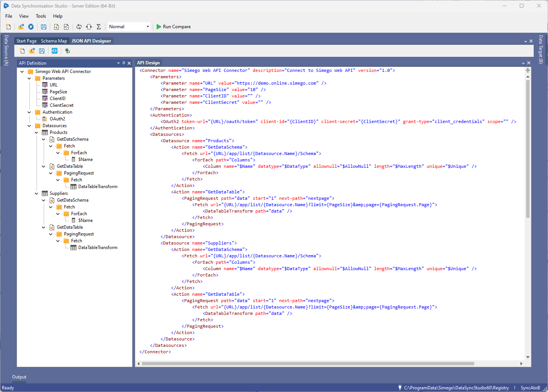Open the Output panel tab
Viewport: 548px width, 392px height.
coord(19,377)
